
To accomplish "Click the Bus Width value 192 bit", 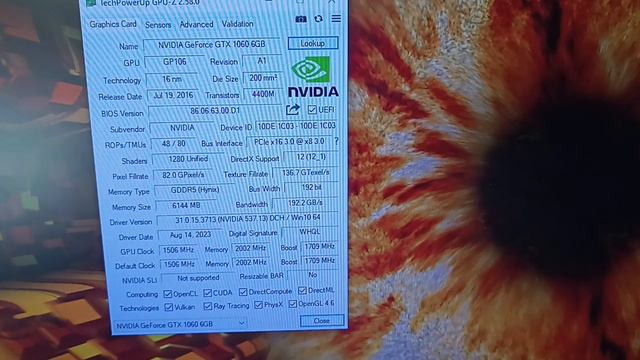I will click(311, 187).
